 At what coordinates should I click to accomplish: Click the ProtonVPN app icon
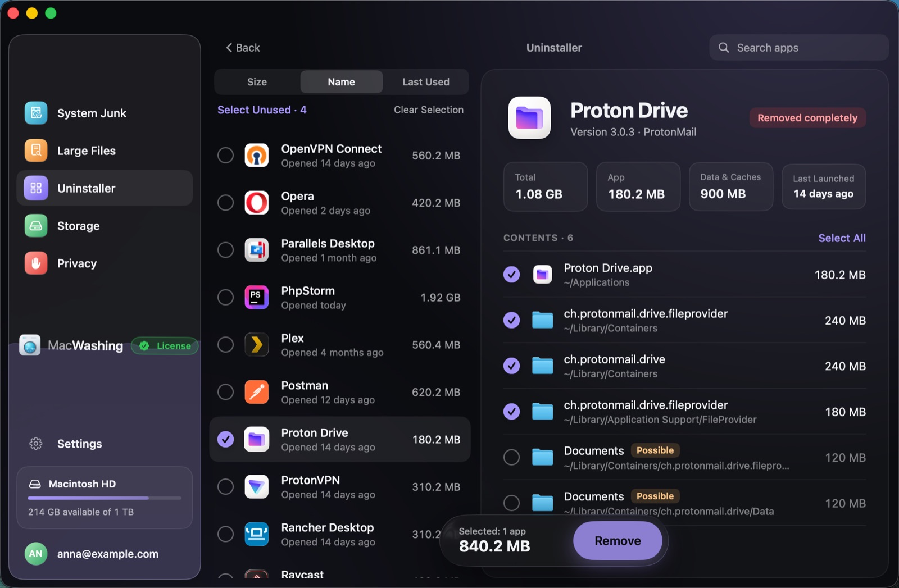pyautogui.click(x=257, y=486)
